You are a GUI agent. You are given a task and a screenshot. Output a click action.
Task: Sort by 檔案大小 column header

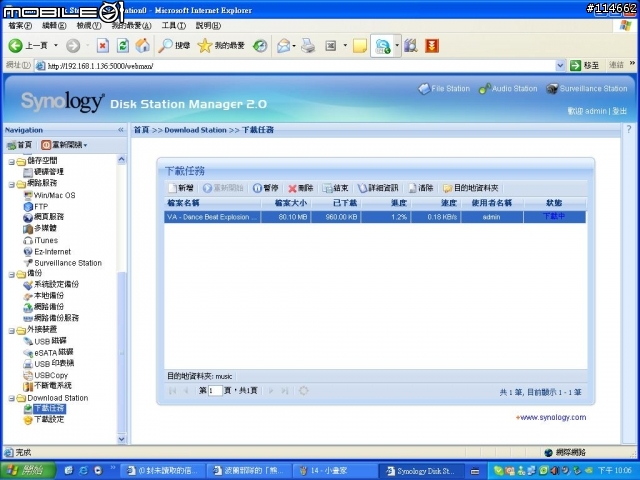click(x=286, y=203)
